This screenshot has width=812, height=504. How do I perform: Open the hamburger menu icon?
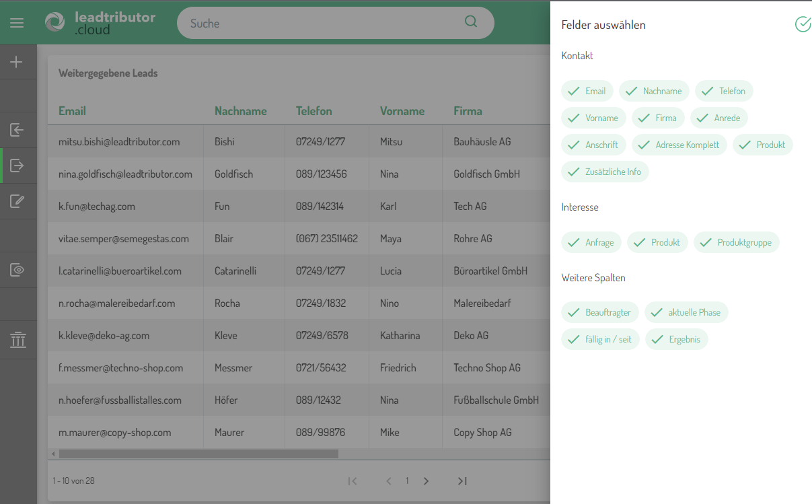tap(17, 23)
